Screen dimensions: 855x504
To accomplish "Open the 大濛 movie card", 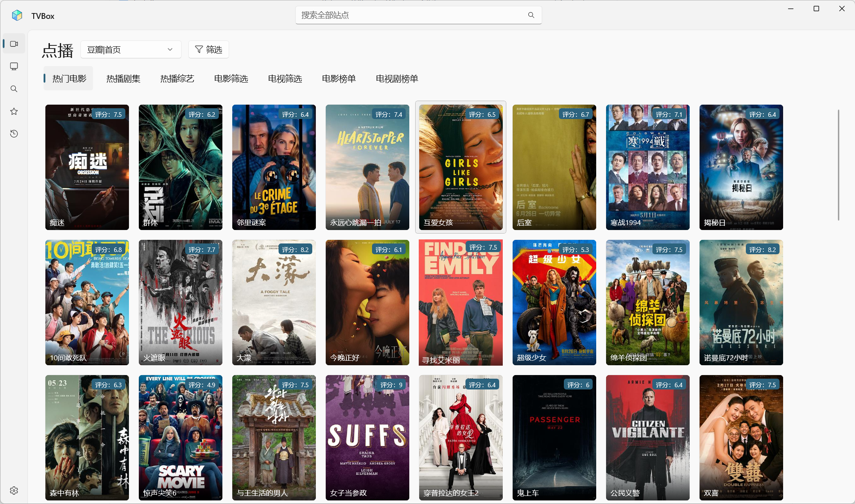I will pos(274,302).
